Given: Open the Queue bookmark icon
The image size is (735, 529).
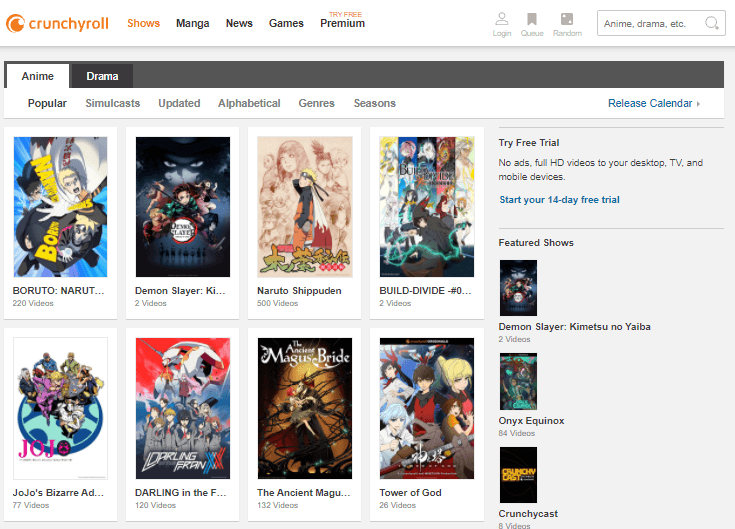Looking at the screenshot, I should pyautogui.click(x=532, y=19).
